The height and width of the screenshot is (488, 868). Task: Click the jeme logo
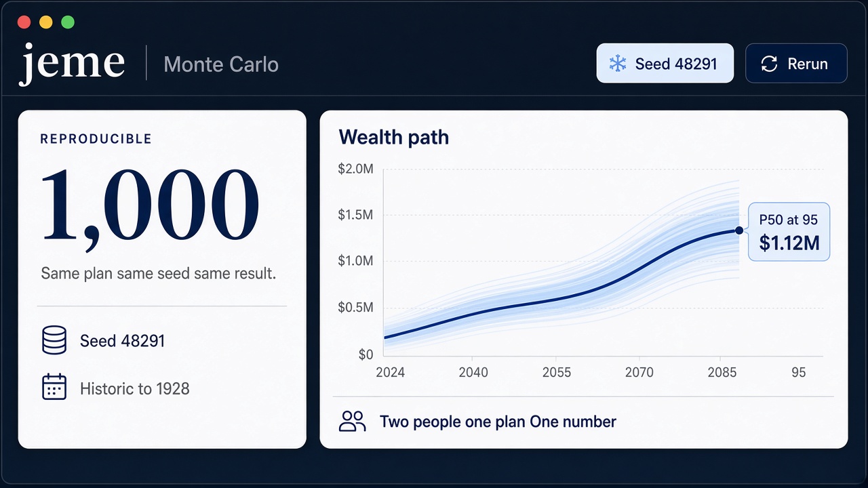(72, 64)
